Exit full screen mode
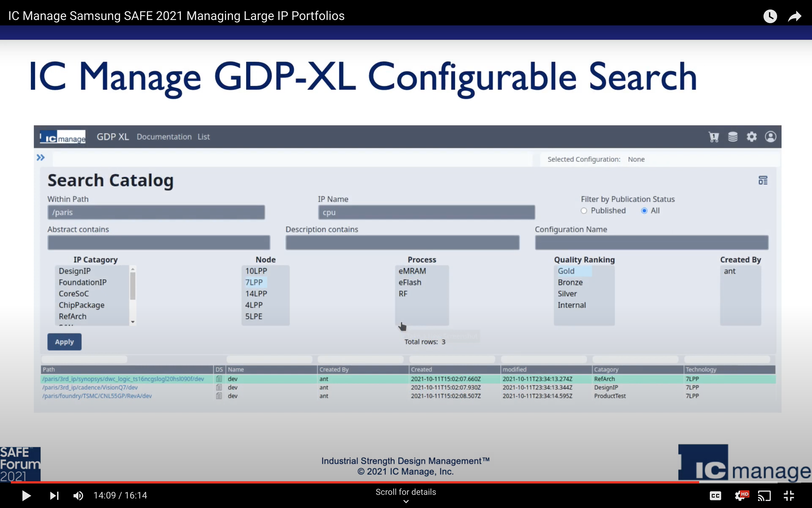 click(789, 496)
